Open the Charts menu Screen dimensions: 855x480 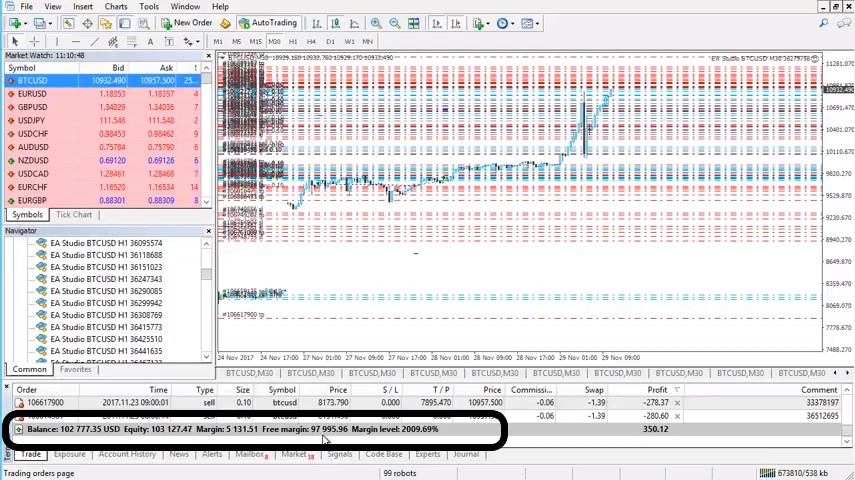click(x=116, y=7)
